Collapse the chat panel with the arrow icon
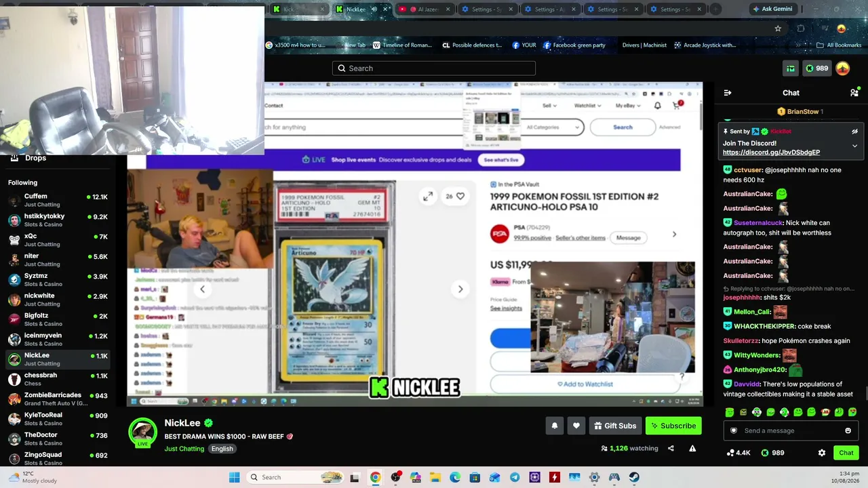This screenshot has width=868, height=488. pos(728,93)
